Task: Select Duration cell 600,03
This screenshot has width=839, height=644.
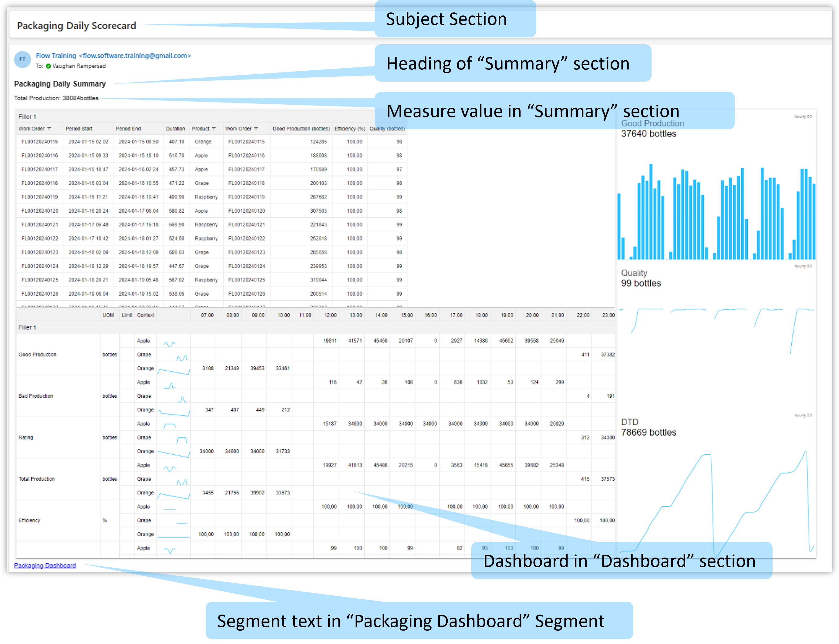Action: (177, 252)
